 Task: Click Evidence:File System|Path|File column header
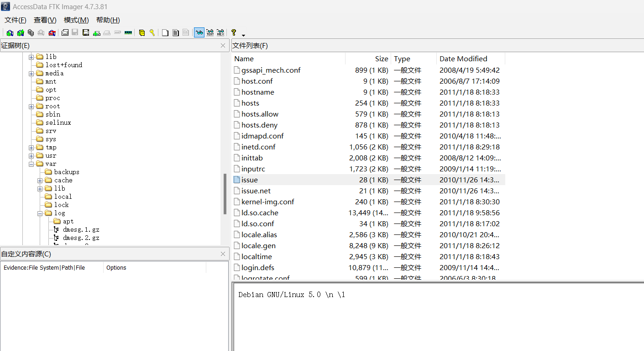click(x=52, y=268)
